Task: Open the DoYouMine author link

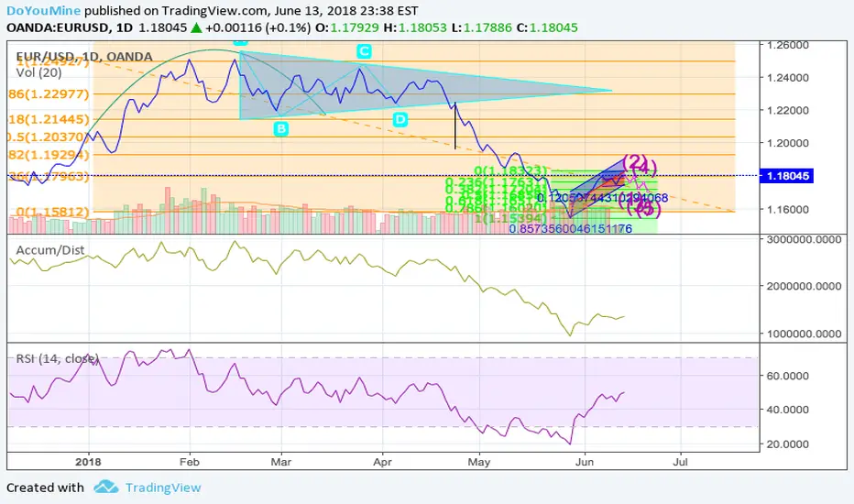Action: tap(44, 10)
